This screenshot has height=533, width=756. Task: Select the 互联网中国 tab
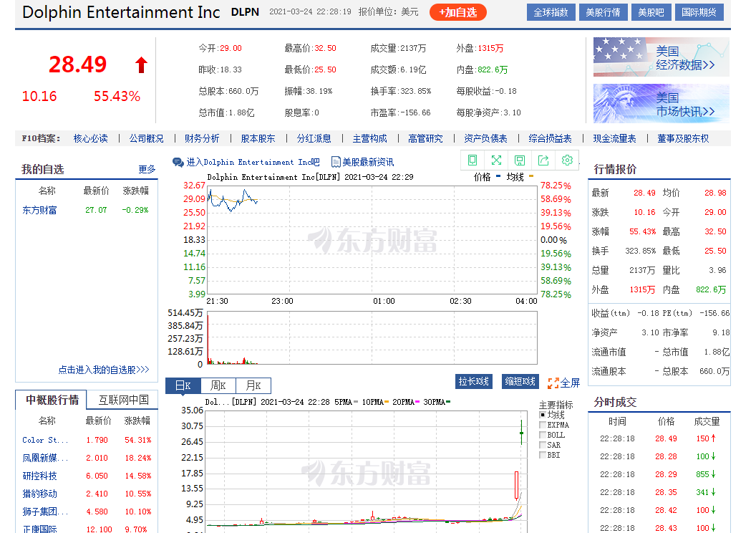tap(123, 400)
